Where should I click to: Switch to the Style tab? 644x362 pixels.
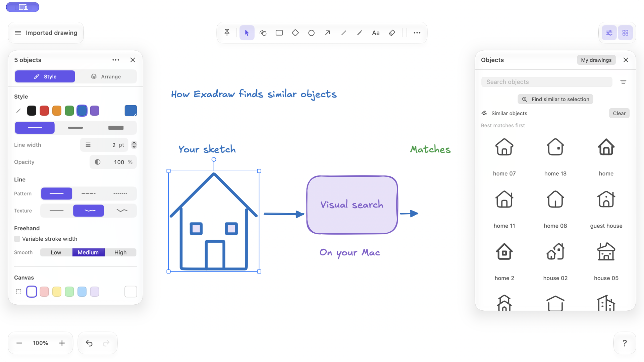pyautogui.click(x=45, y=77)
